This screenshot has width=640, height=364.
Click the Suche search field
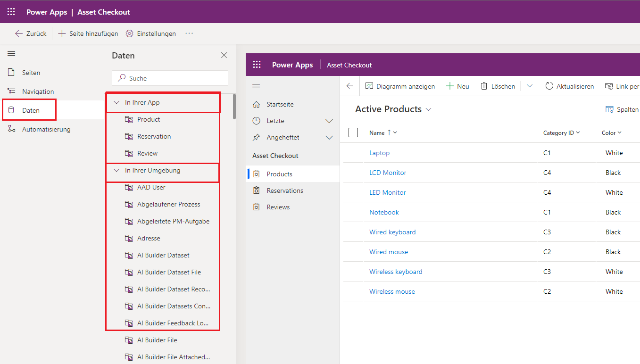[170, 78]
